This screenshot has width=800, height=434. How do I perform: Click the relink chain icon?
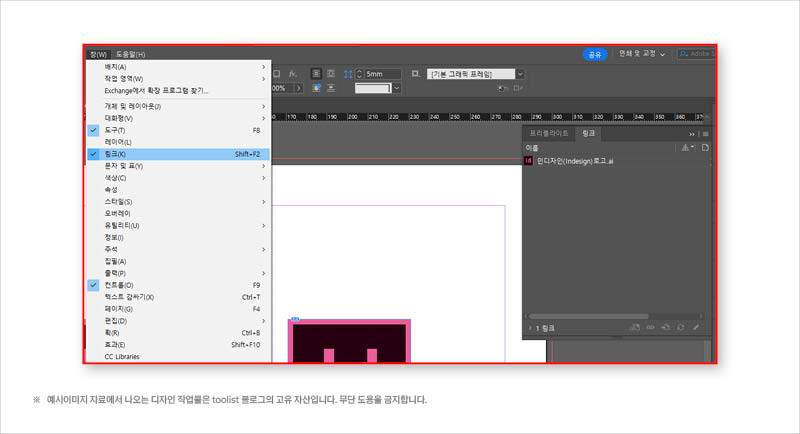[x=651, y=327]
